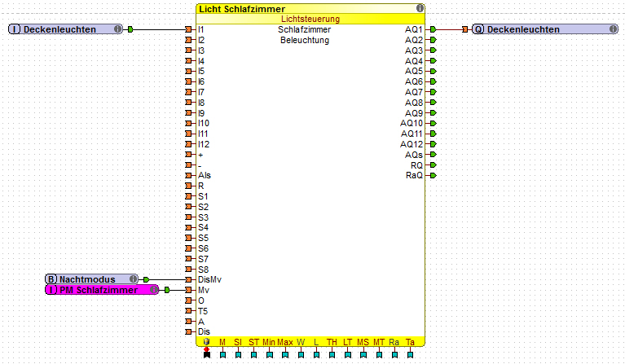Select the AIs input connector

(x=188, y=176)
